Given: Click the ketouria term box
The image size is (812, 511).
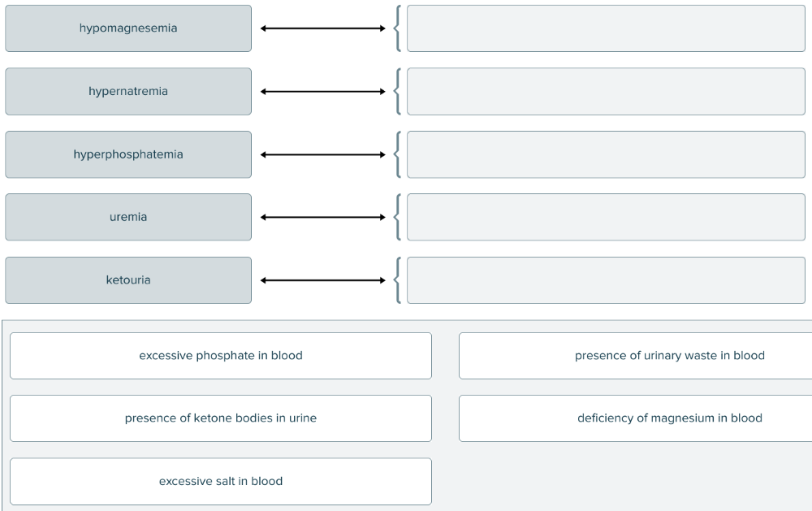Looking at the screenshot, I should click(x=128, y=280).
